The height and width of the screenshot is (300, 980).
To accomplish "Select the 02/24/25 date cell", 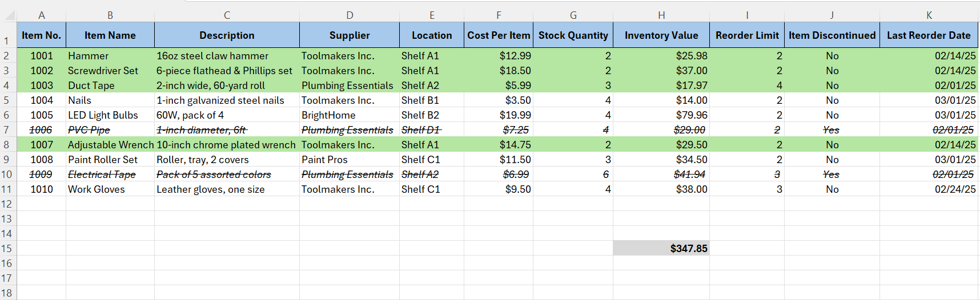I will click(928, 189).
